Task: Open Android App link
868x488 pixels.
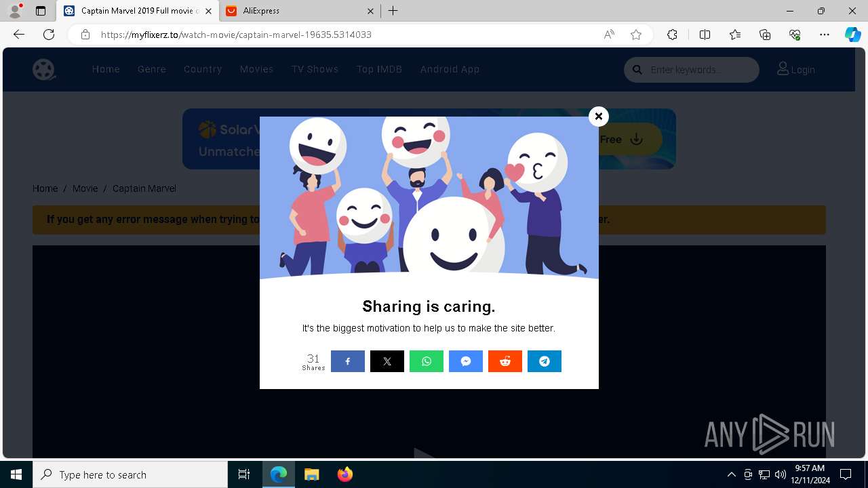Action: (x=450, y=69)
